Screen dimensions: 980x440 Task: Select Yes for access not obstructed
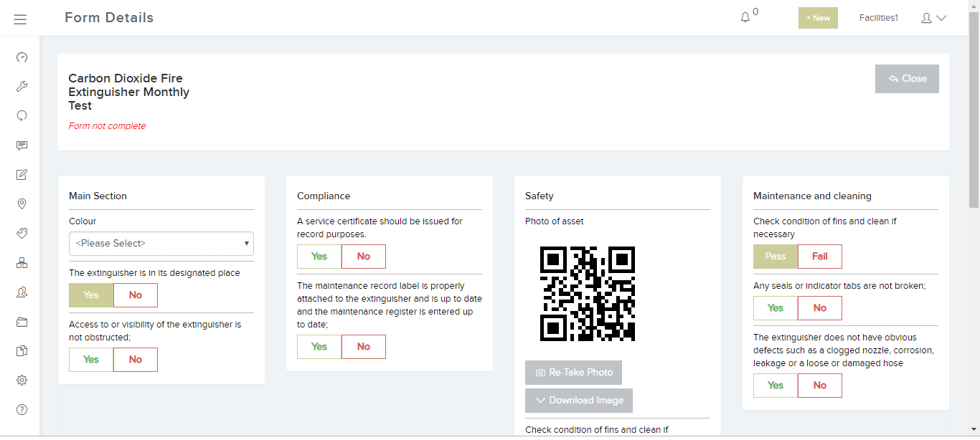(x=91, y=360)
